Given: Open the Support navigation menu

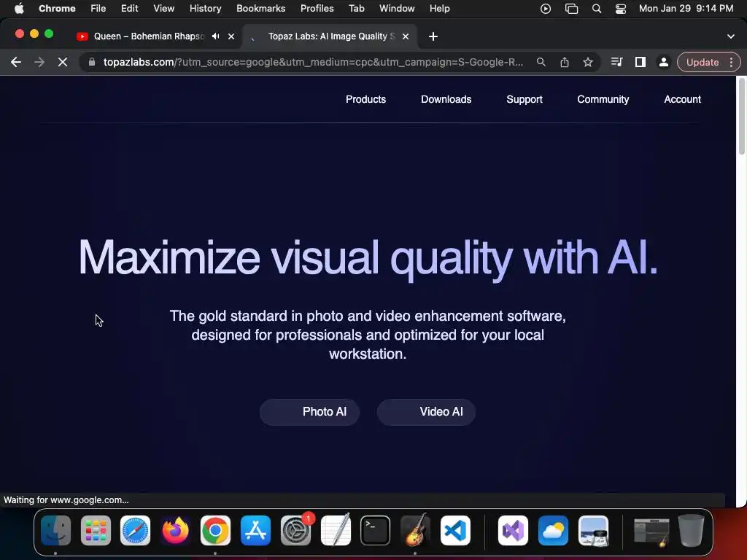Looking at the screenshot, I should [x=525, y=99].
